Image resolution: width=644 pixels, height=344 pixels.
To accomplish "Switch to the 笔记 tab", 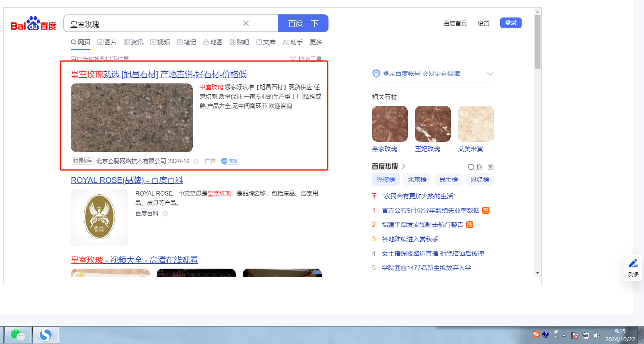I will point(186,42).
